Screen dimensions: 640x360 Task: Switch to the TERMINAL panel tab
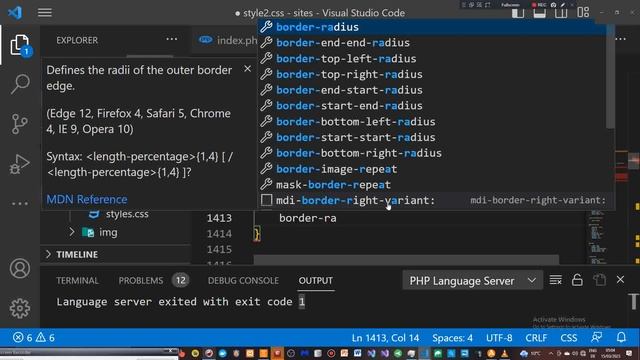[77, 280]
